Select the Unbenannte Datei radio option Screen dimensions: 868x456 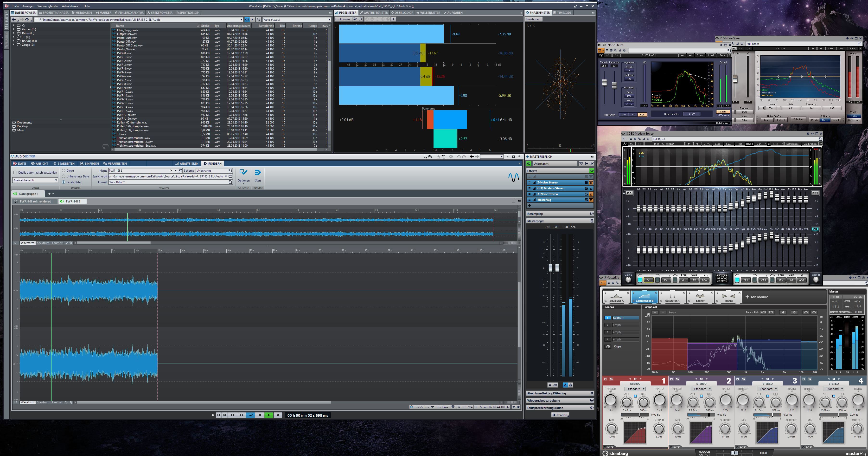(63, 176)
